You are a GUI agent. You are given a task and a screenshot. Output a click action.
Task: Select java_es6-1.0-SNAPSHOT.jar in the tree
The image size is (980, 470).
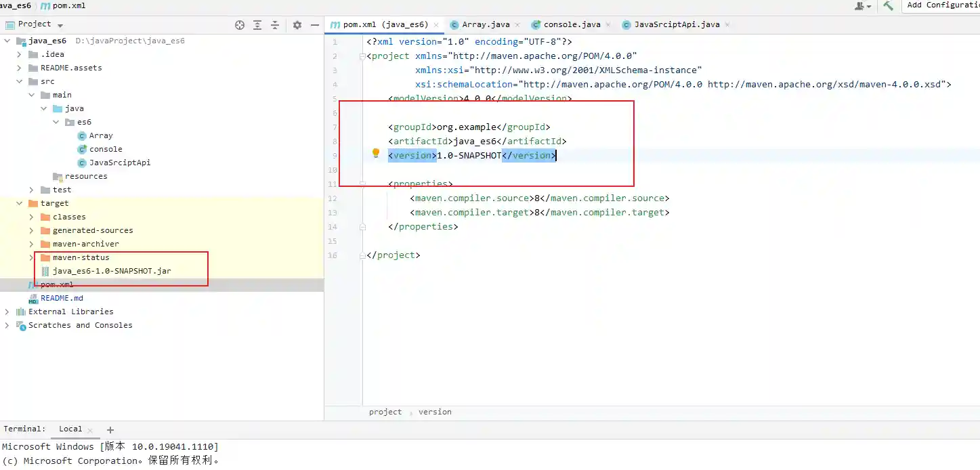(112, 271)
